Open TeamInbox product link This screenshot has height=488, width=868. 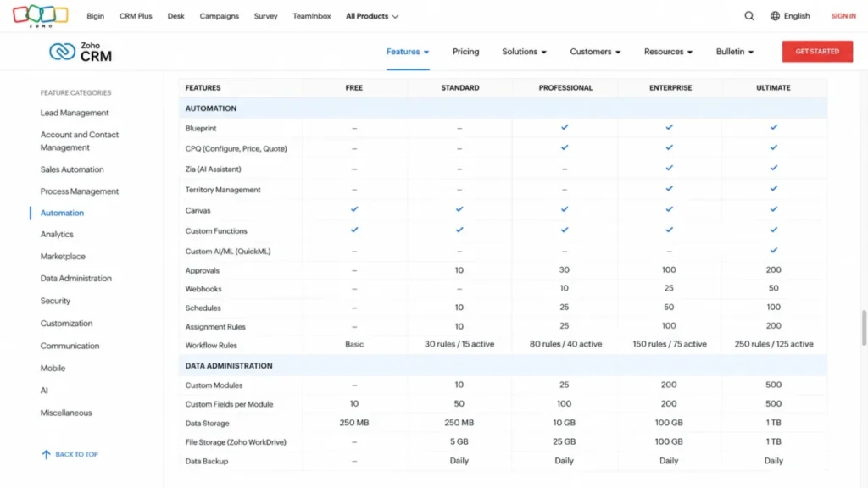[312, 16]
